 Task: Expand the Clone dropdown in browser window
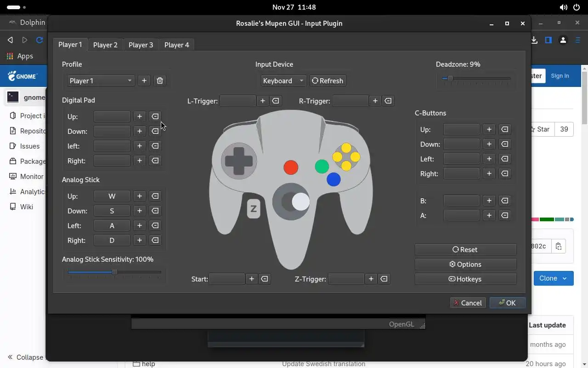pos(554,278)
